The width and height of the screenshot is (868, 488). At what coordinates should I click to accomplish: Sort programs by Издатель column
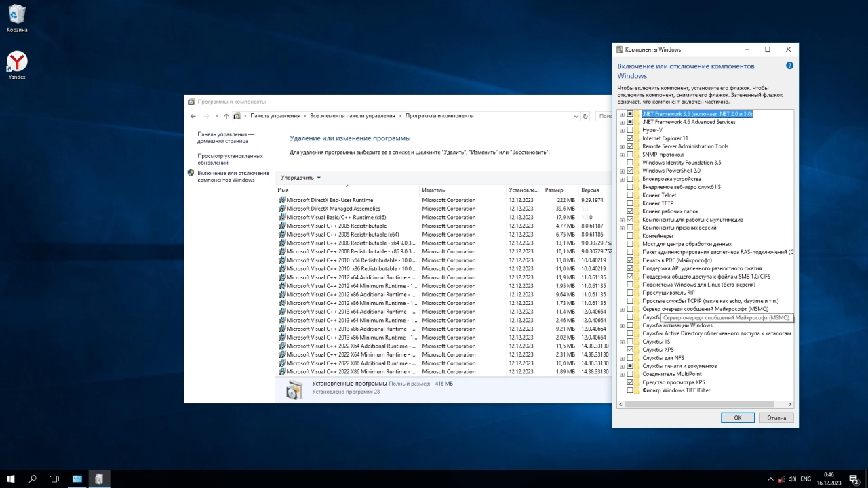click(x=462, y=190)
